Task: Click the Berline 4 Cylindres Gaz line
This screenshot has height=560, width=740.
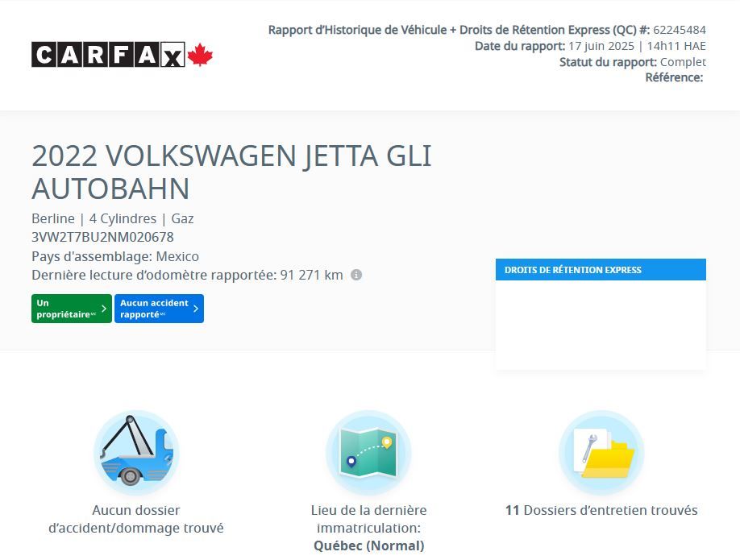Action: click(x=112, y=218)
